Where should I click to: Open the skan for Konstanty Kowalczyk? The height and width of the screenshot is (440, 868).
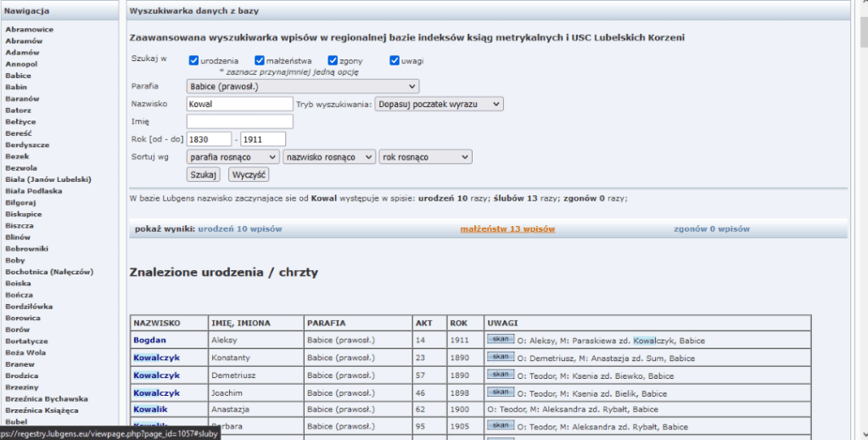click(x=501, y=357)
